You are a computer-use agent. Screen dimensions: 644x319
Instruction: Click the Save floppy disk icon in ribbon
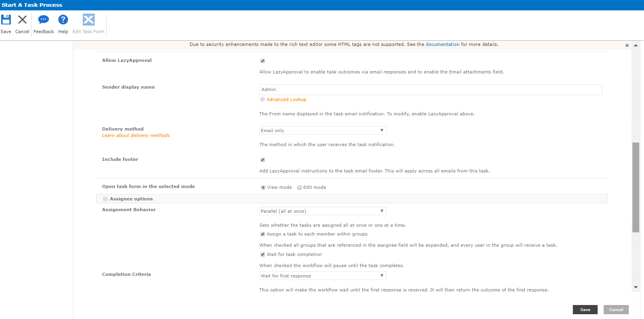[x=6, y=20]
